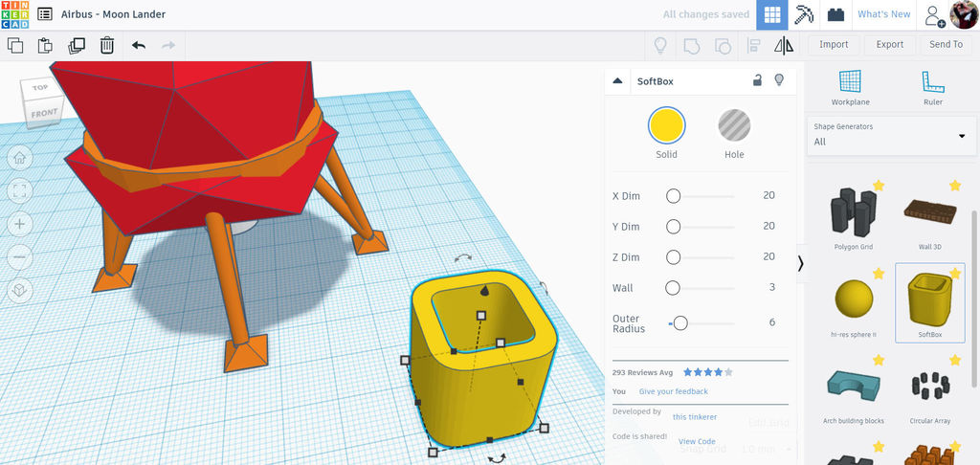Screen dimensions: 980x465
Task: Click the view cube TOP face
Action: [x=39, y=88]
